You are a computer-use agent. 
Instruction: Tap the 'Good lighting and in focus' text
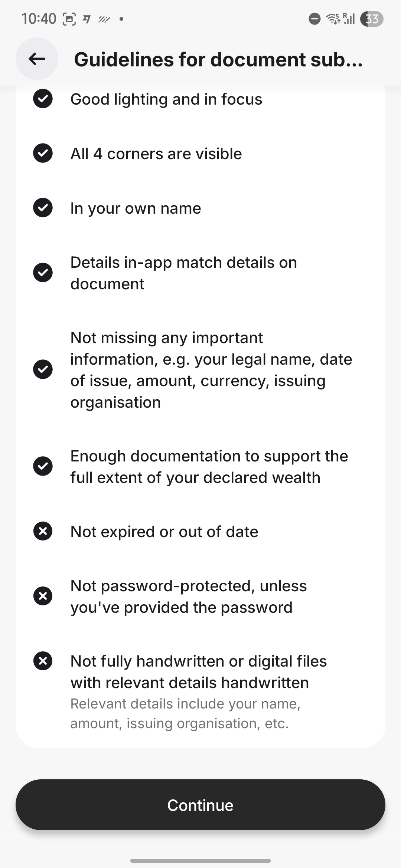tap(166, 99)
